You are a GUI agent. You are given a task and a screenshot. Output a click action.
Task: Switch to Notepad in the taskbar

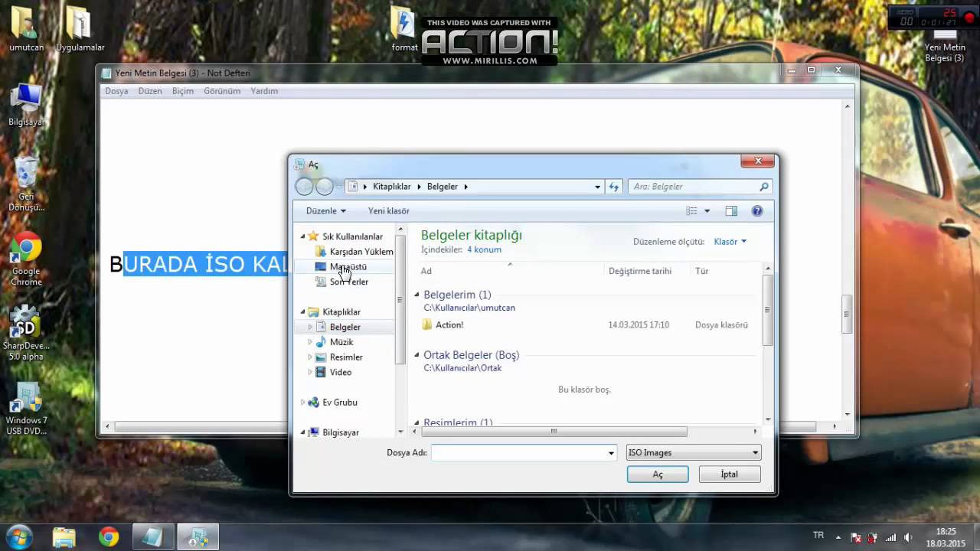(x=153, y=537)
